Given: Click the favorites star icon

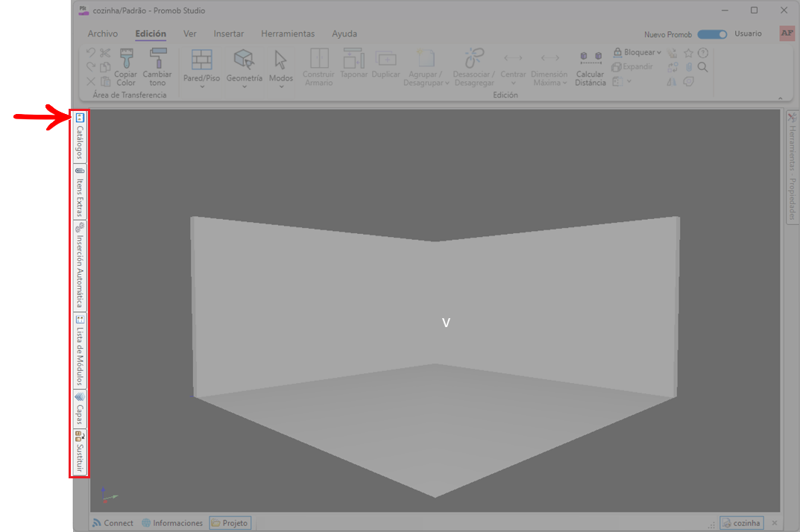Looking at the screenshot, I should tap(688, 53).
